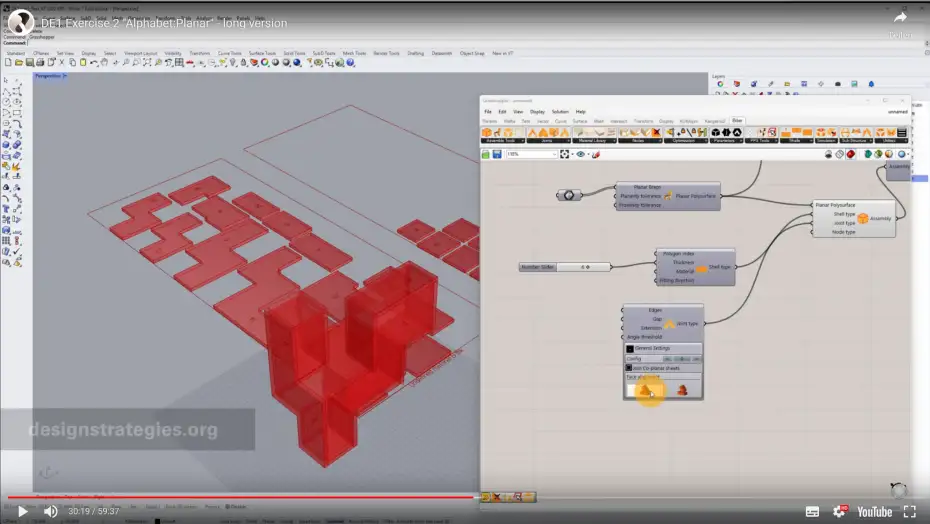
Task: Click the Perspective viewport label
Action: click(x=49, y=76)
